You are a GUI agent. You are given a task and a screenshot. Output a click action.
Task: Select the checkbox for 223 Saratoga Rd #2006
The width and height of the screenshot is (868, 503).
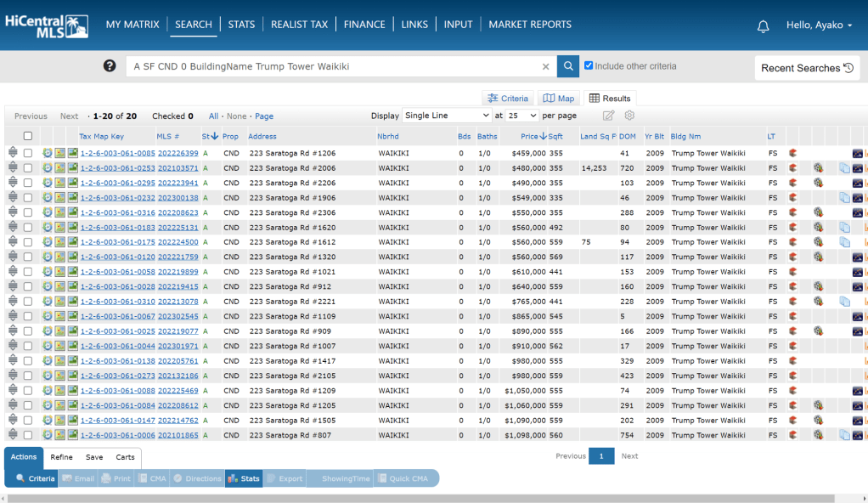28,168
